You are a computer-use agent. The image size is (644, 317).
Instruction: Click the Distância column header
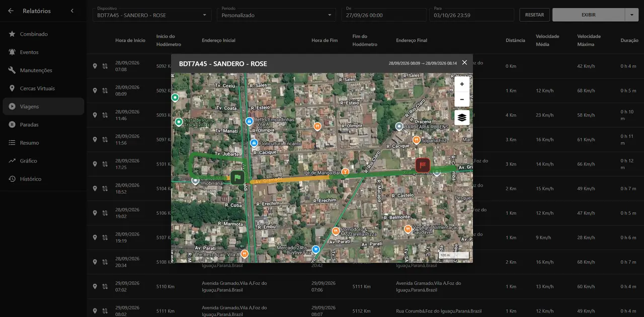click(515, 40)
